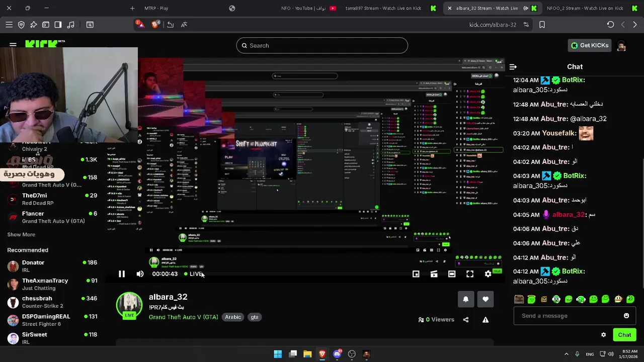Viewport: 644px width, 362px height.
Task: Open Brave Shields lion icon
Action: (x=155, y=24)
